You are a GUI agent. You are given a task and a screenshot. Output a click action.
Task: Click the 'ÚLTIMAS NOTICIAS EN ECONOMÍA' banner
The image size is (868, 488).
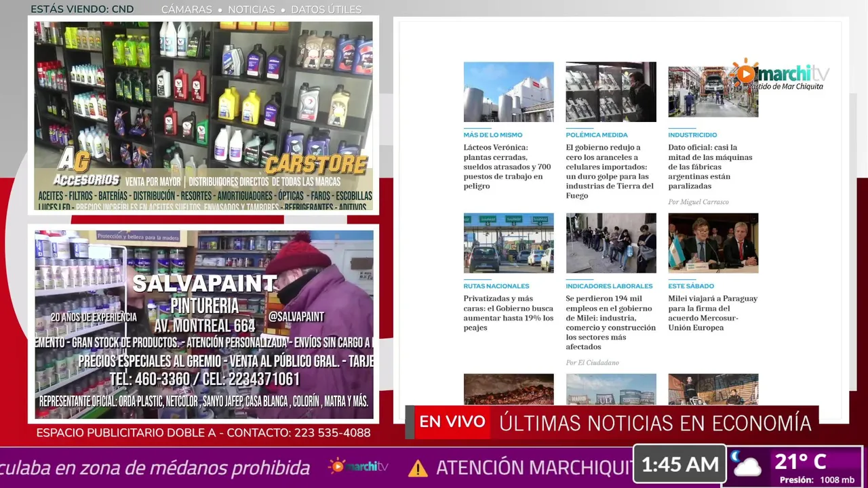(x=655, y=423)
